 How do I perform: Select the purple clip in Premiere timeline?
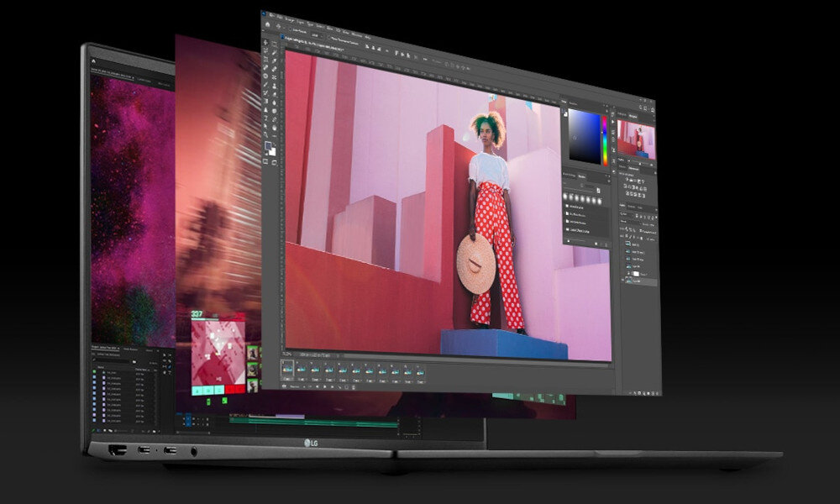pos(291,417)
